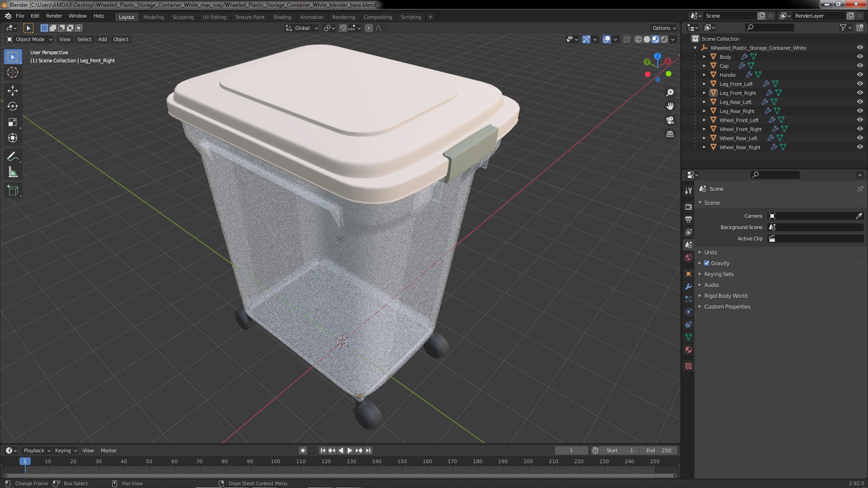Open the Render menu
The height and width of the screenshot is (488, 868).
54,16
